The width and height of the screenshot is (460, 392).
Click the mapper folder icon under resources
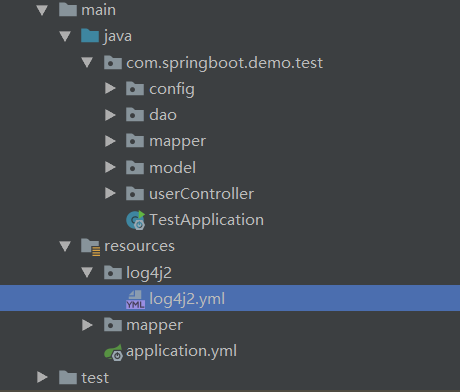tap(113, 325)
